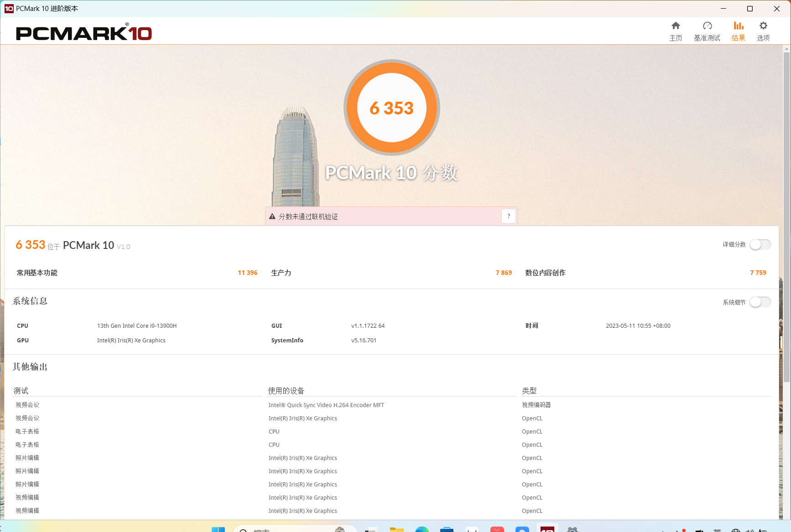
Task: Click the 6 353 位于 PCMark 10 heading
Action: pyautogui.click(x=73, y=245)
